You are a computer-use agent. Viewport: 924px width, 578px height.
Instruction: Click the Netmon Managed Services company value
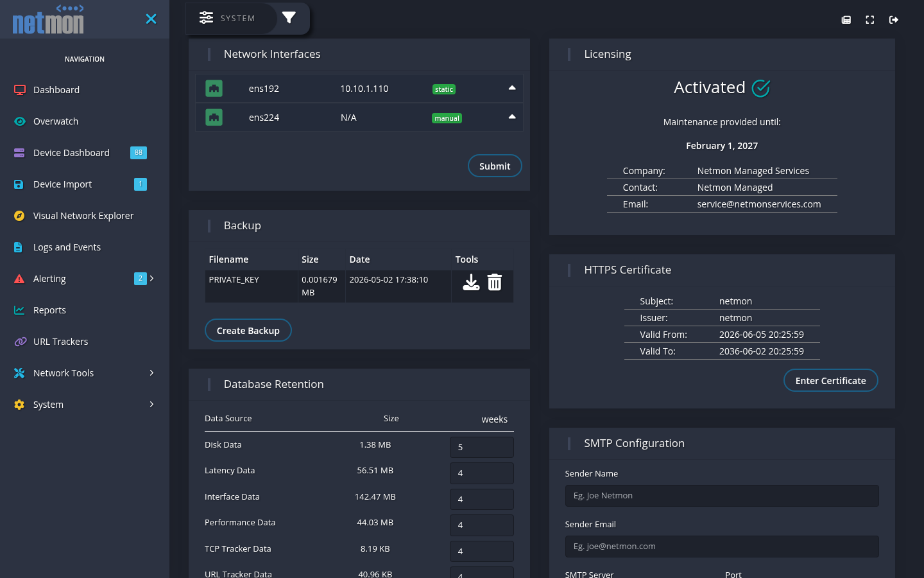753,171
